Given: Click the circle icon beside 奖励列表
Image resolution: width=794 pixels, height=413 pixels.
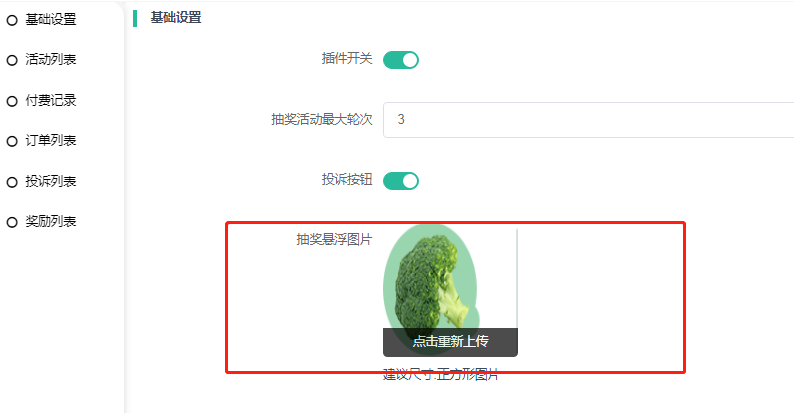Looking at the screenshot, I should click(x=12, y=222).
